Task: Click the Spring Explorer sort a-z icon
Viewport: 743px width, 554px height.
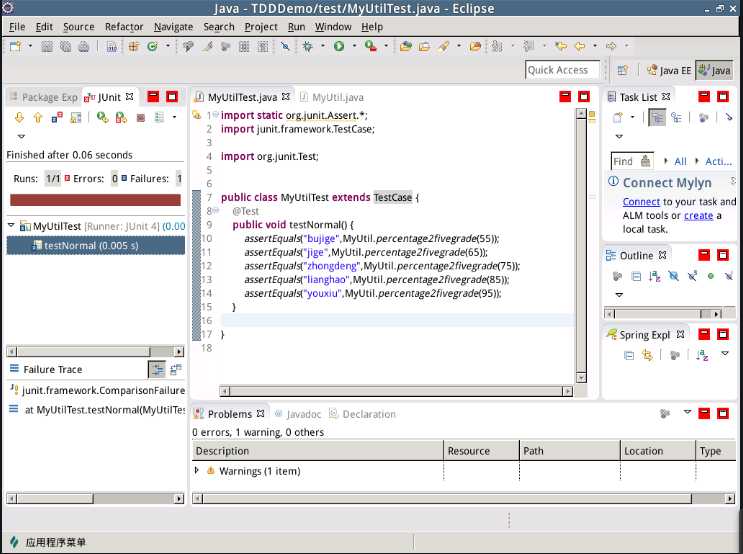Action: (702, 354)
